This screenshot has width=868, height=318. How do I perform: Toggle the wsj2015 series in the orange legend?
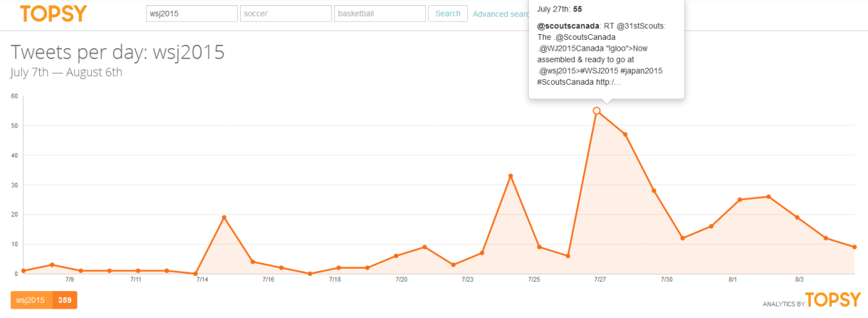tap(31, 300)
